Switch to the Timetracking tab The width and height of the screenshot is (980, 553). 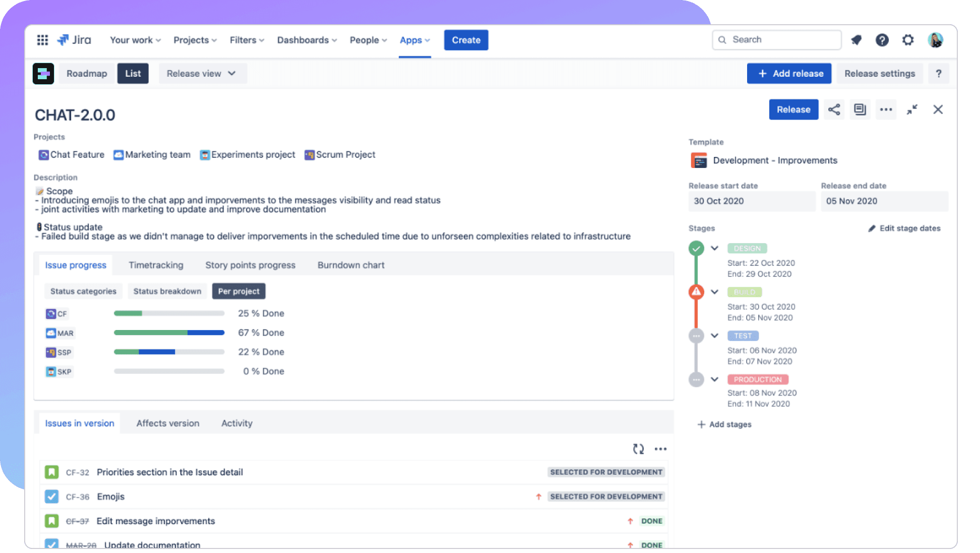click(x=156, y=264)
